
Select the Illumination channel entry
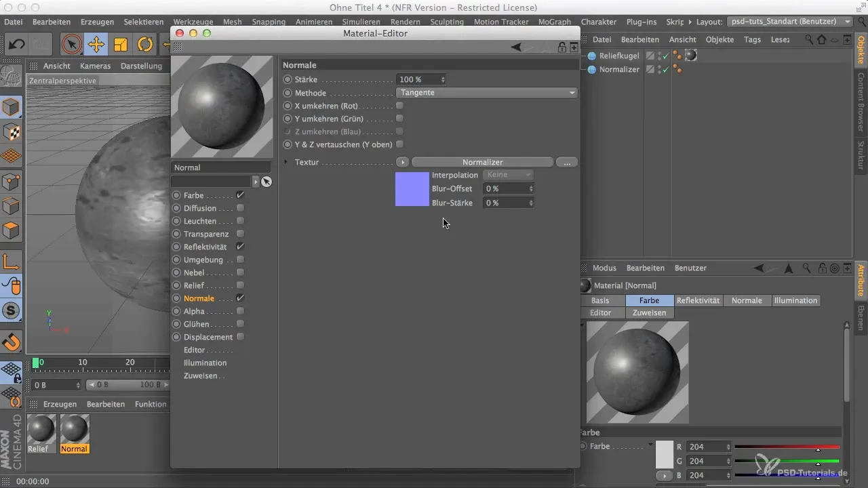[x=205, y=363]
